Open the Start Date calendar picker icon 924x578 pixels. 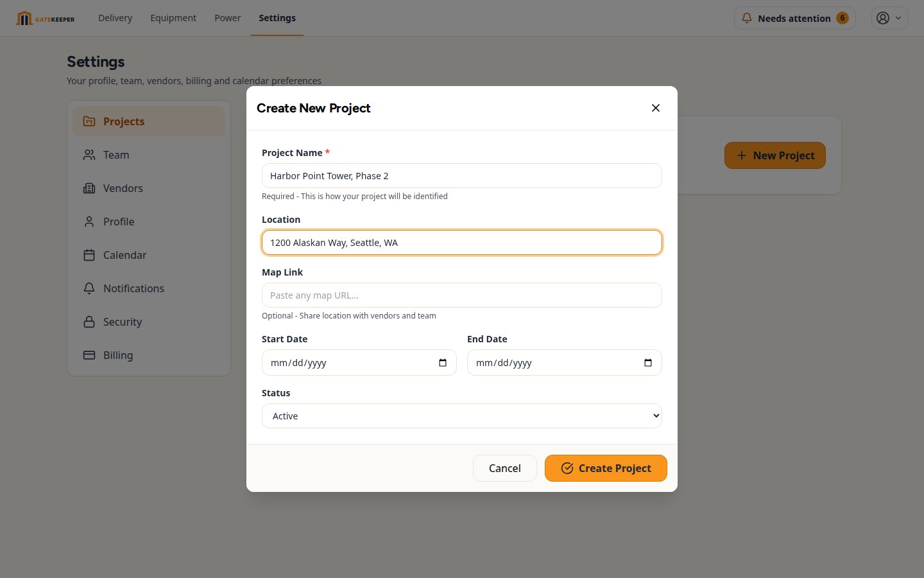[x=443, y=362]
